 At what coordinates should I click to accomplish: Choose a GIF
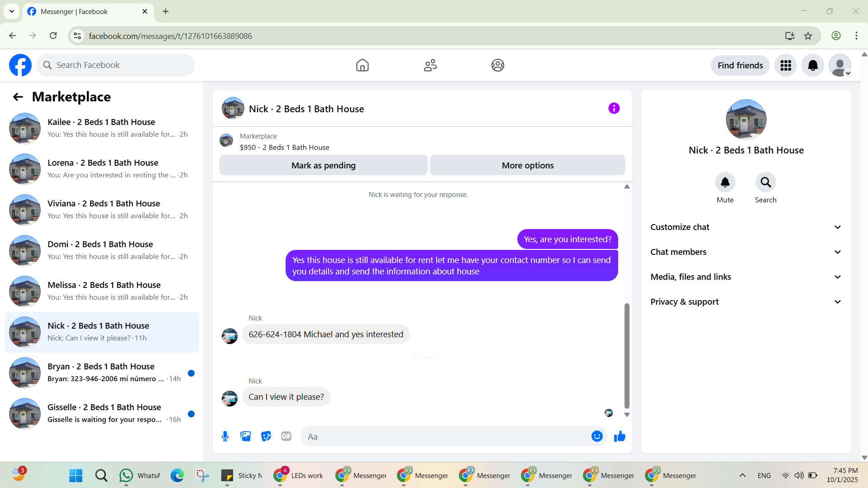(286, 436)
